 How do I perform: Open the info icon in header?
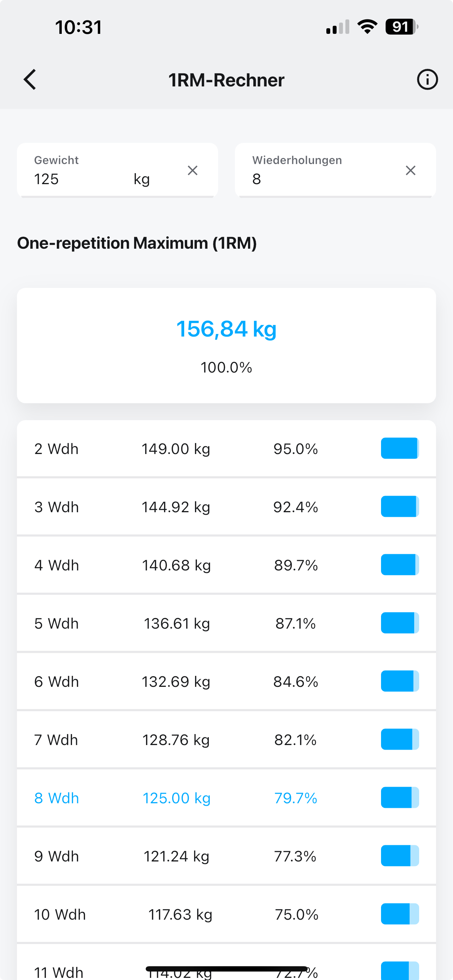(x=427, y=79)
